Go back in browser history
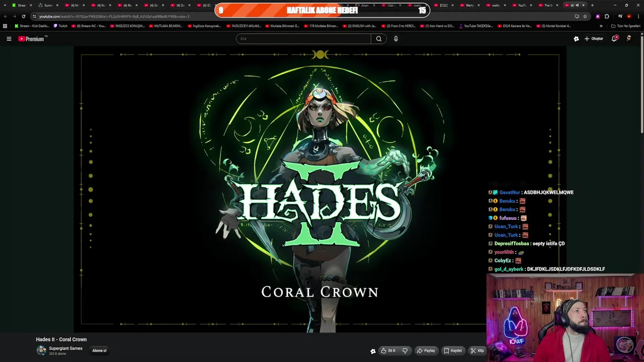This screenshot has width=644, height=362. (x=6, y=16)
